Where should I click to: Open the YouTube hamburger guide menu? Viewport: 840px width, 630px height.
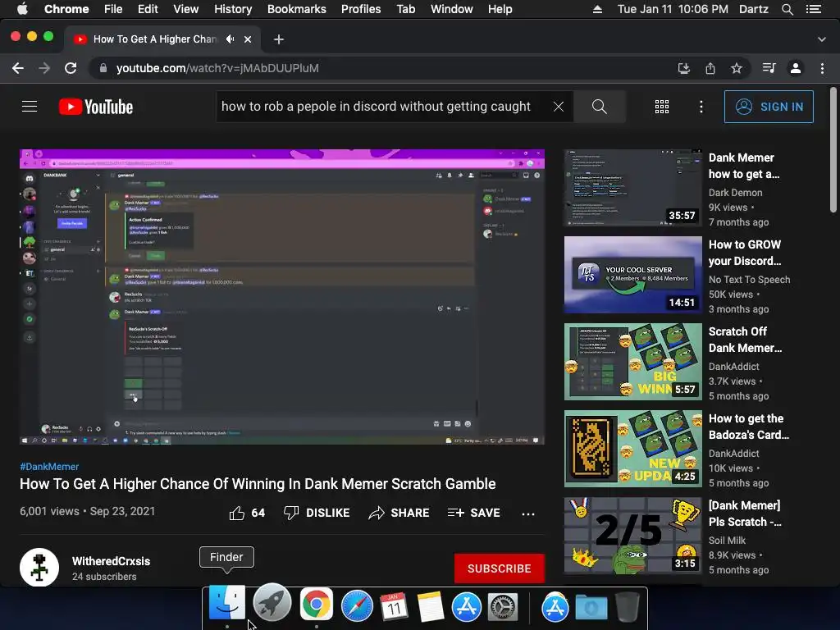click(x=30, y=107)
